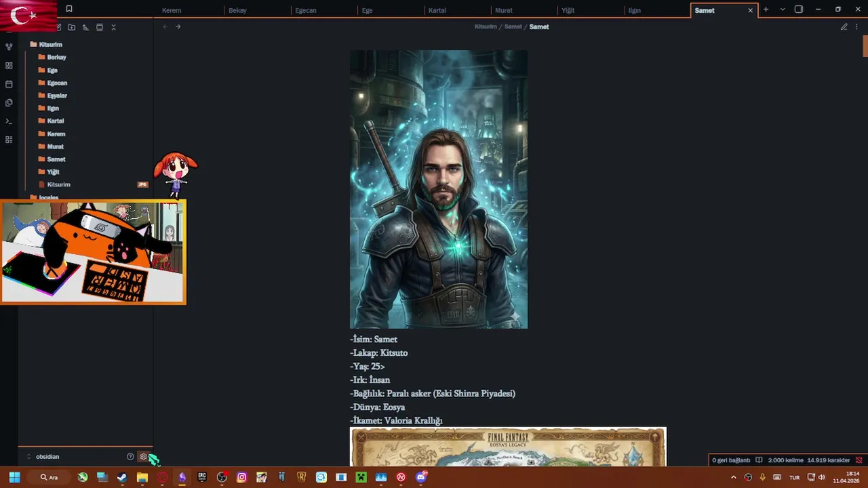
Task: Create a new folder in file explorer
Action: (71, 27)
